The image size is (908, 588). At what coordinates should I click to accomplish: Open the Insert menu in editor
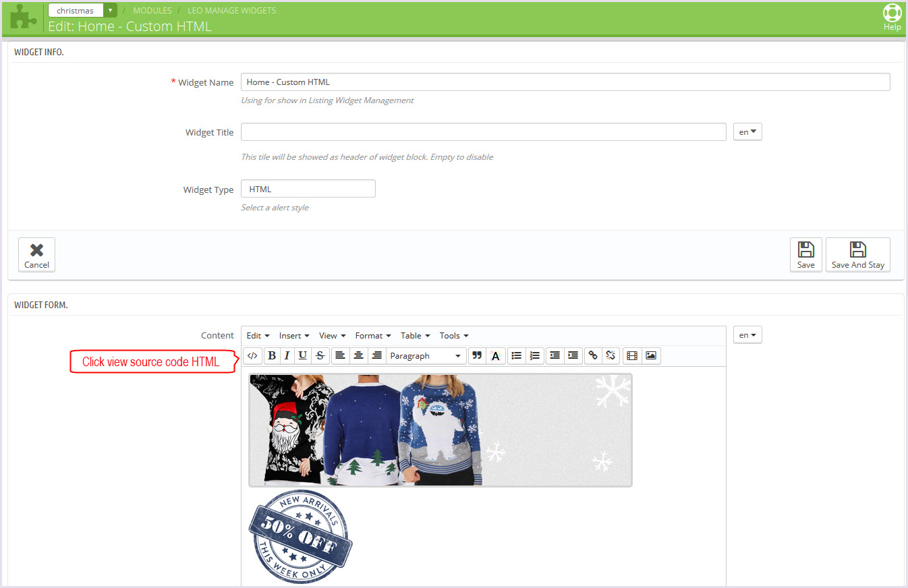click(x=294, y=335)
